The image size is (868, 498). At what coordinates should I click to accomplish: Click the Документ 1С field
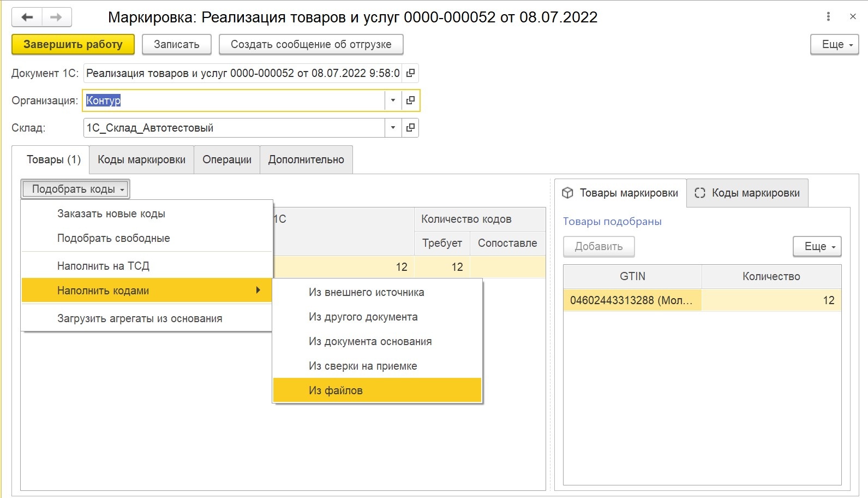[243, 73]
